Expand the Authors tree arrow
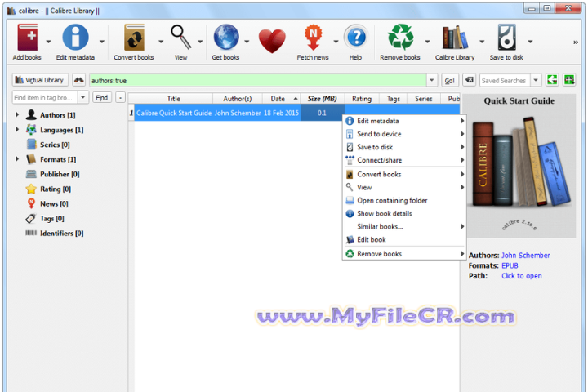Viewport: 588px width, 392px height. (17, 115)
